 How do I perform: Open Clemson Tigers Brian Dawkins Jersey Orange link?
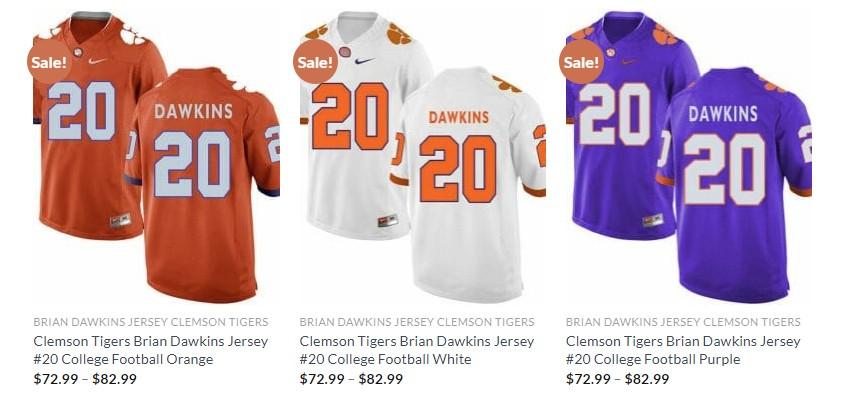(x=150, y=350)
